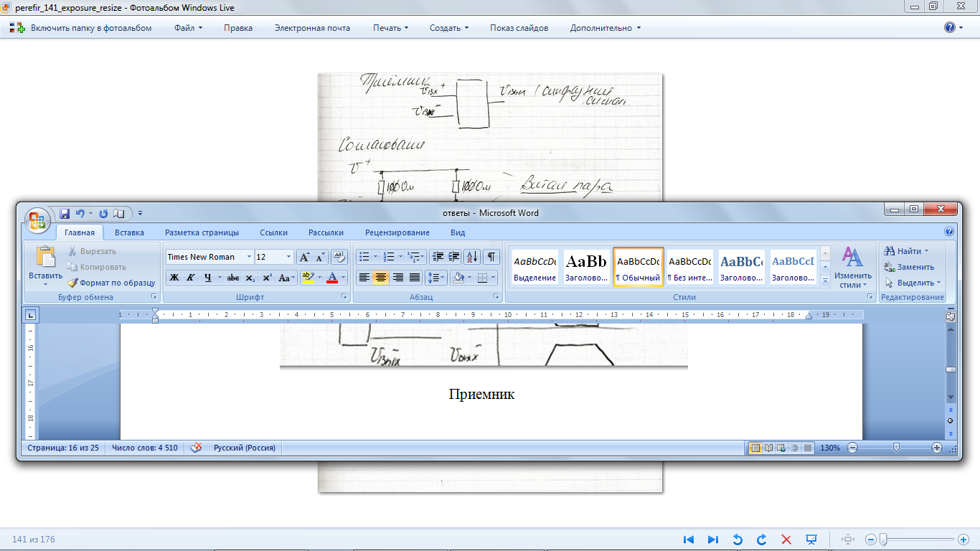Align text right

pos(397,278)
